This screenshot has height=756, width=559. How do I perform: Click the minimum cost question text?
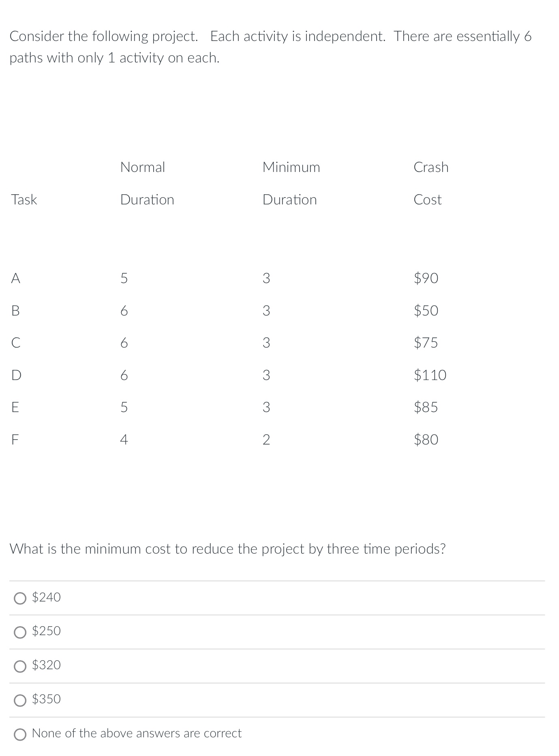[227, 549]
